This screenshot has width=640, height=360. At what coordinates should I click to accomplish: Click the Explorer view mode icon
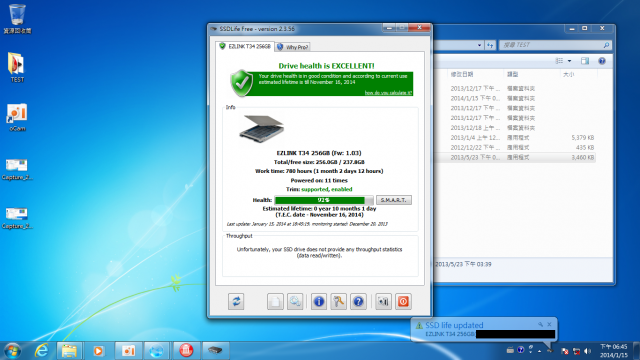coord(559,61)
